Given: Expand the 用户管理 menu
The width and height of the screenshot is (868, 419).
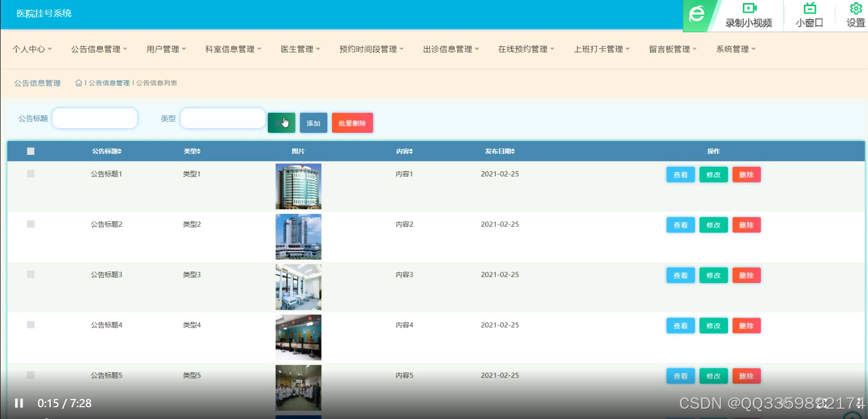Looking at the screenshot, I should [x=166, y=49].
